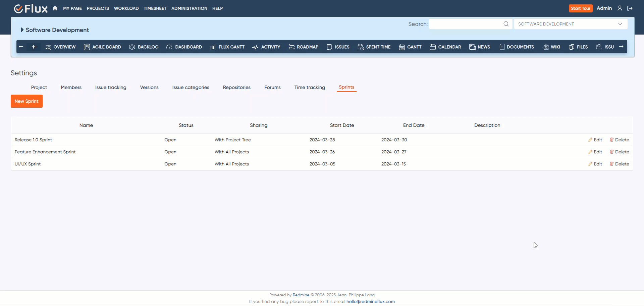
Task: Click the Wiki toolbar icon
Action: click(x=546, y=47)
